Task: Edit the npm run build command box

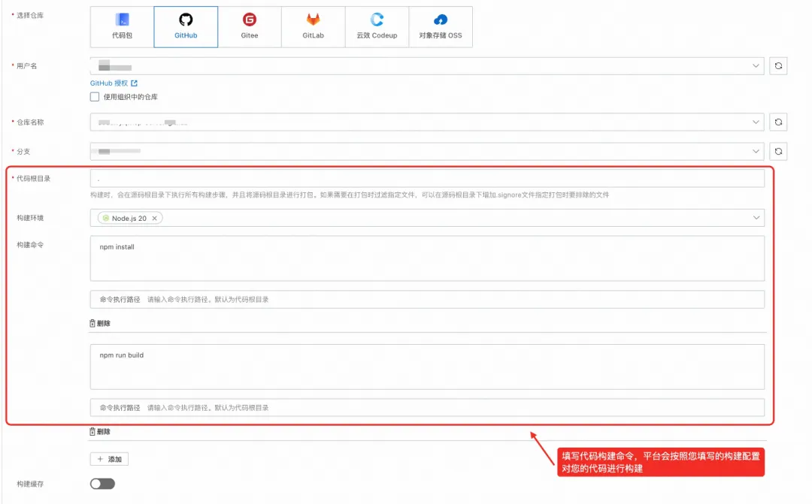Action: click(x=427, y=367)
